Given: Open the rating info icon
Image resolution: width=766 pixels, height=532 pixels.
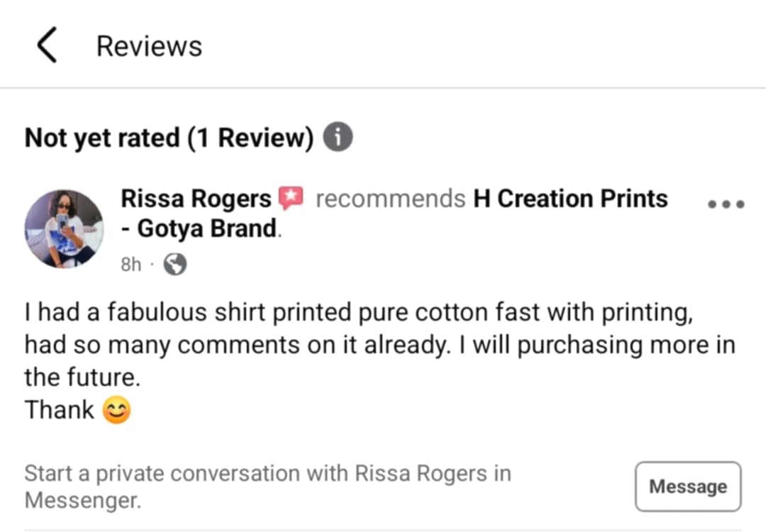Looking at the screenshot, I should click(x=338, y=138).
